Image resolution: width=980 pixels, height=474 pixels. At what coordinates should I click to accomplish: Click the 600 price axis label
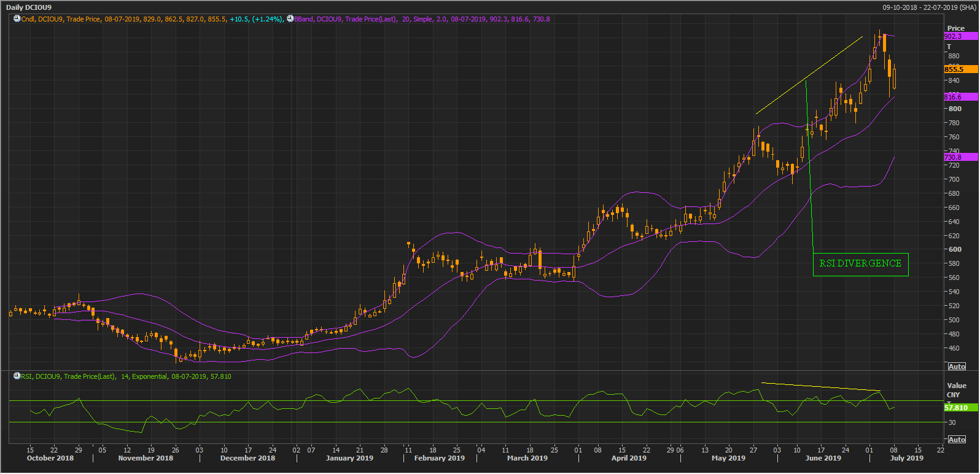(955, 249)
